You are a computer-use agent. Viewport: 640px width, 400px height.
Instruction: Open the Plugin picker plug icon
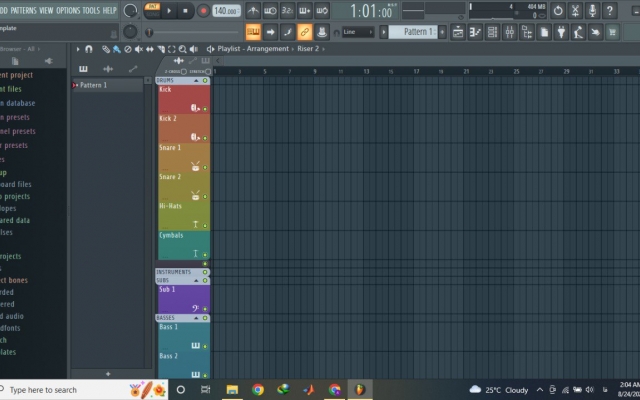pos(561,32)
